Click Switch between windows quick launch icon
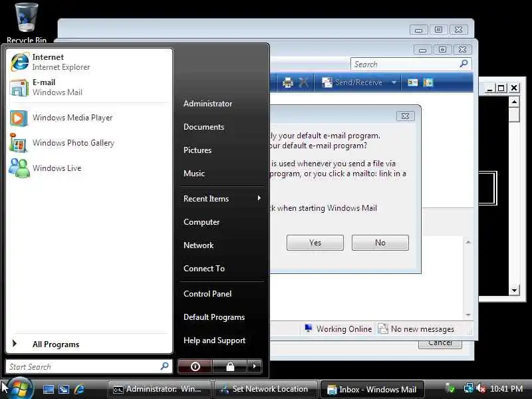This screenshot has width=532, height=399. [64, 389]
